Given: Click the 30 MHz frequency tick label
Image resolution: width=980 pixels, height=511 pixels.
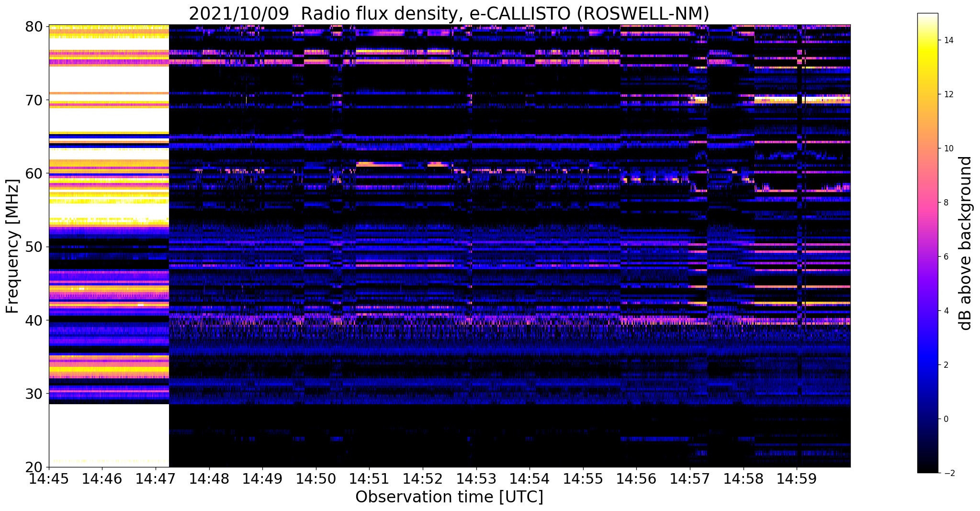Looking at the screenshot, I should pos(34,394).
